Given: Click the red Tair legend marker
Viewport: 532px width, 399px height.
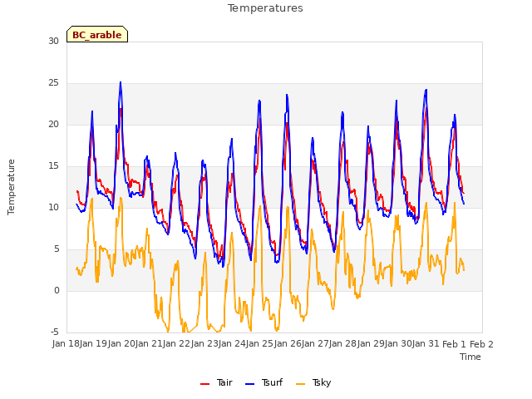Looking at the screenshot, I should click(205, 384).
